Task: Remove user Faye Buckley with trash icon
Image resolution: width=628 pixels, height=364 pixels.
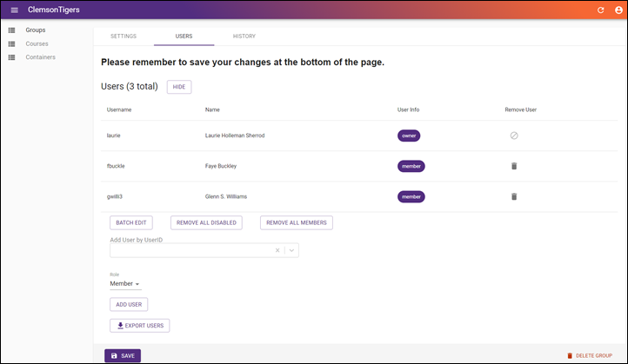Action: coord(514,166)
